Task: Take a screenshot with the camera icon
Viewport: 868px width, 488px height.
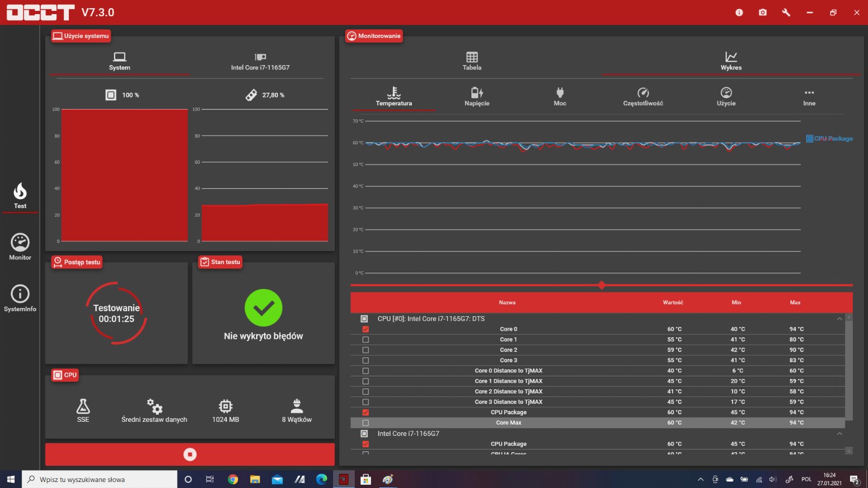Action: 763,12
